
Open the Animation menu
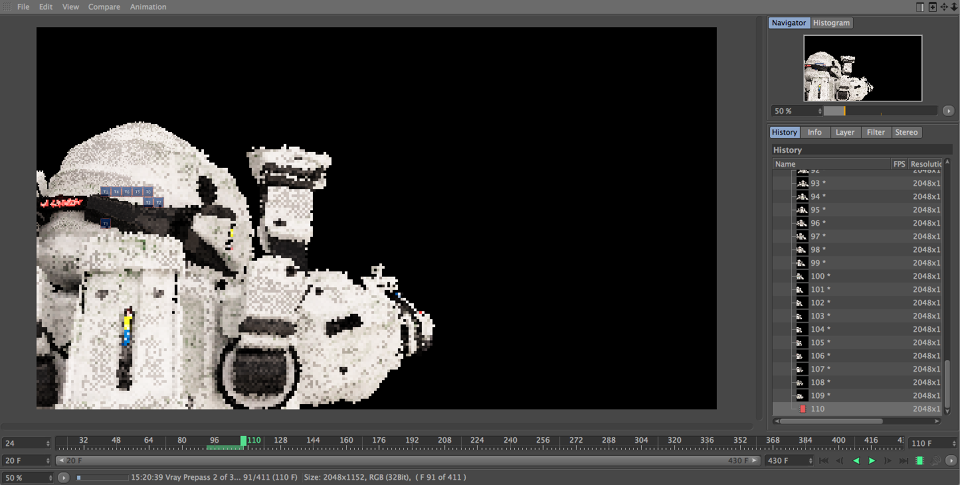coord(148,7)
